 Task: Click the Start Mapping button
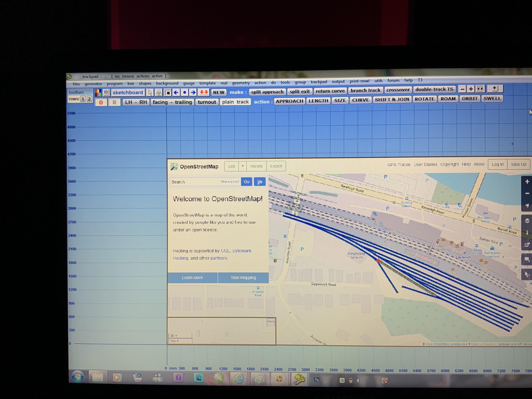click(x=243, y=278)
